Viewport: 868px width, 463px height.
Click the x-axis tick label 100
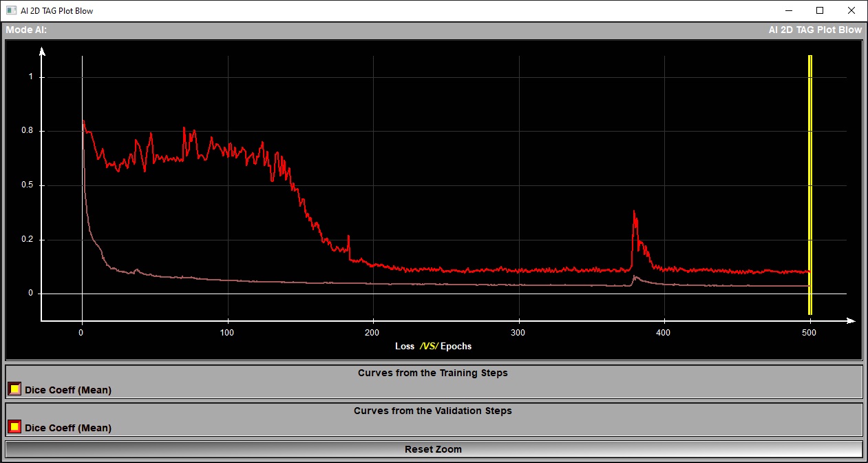tap(227, 333)
